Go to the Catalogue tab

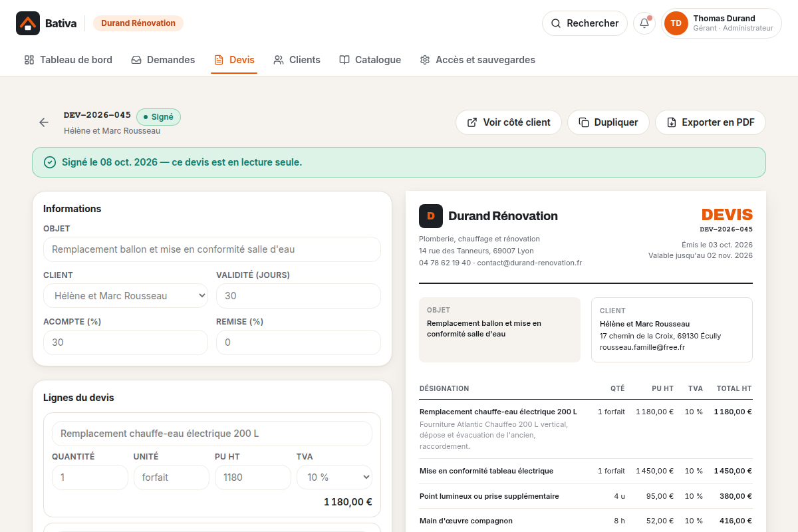(x=370, y=60)
